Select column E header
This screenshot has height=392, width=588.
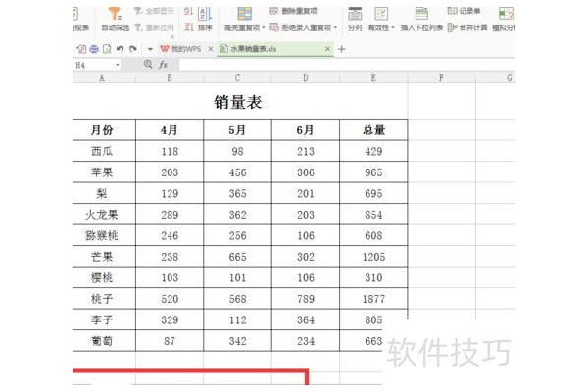(373, 78)
